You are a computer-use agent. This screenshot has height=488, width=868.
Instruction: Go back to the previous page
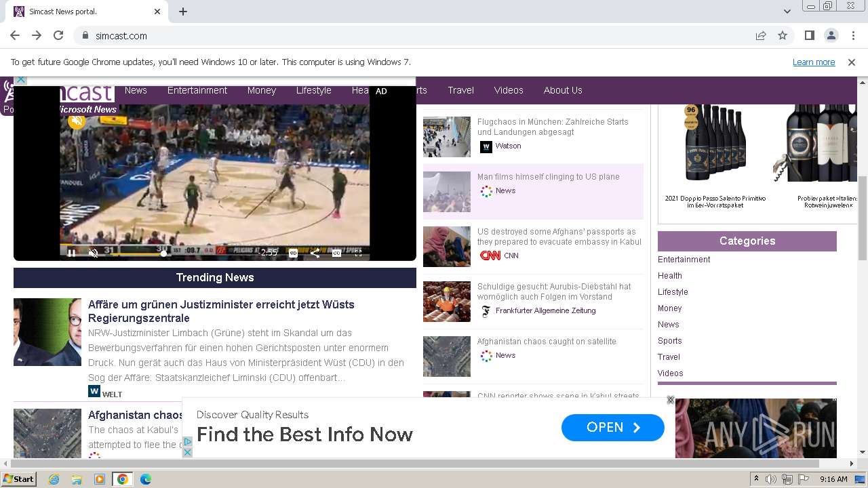coord(15,35)
